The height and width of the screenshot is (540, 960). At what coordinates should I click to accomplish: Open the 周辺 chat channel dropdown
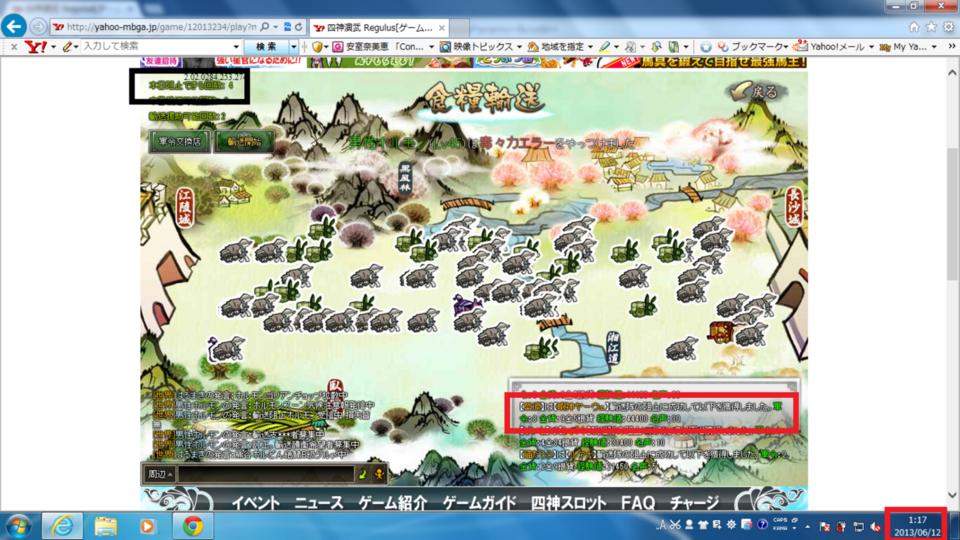click(x=159, y=474)
